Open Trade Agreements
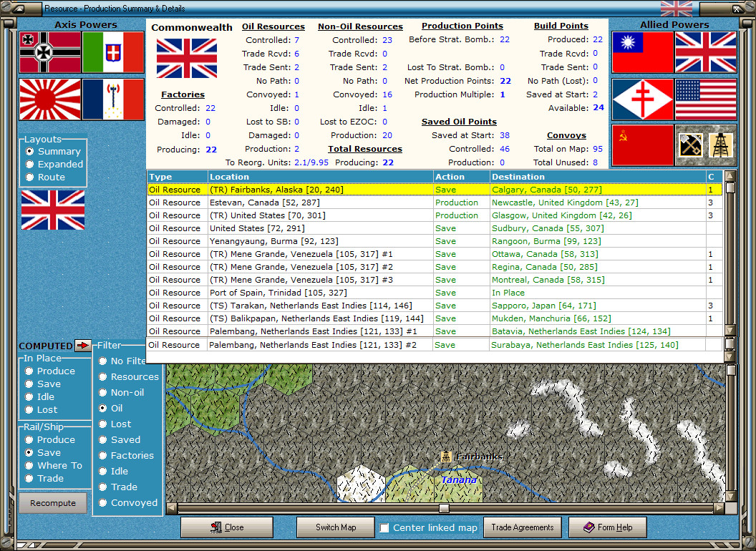756x551 pixels. click(x=522, y=527)
